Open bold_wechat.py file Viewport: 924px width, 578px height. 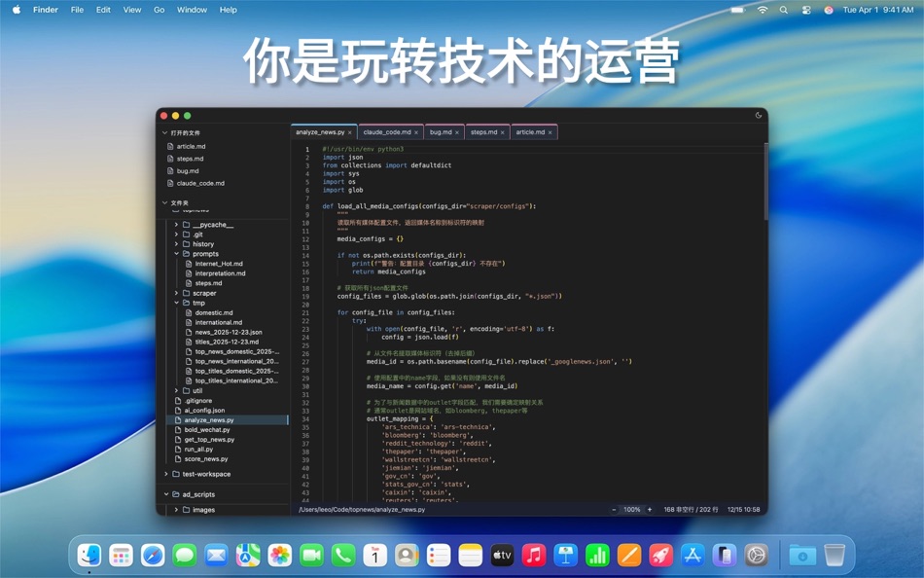(x=207, y=429)
